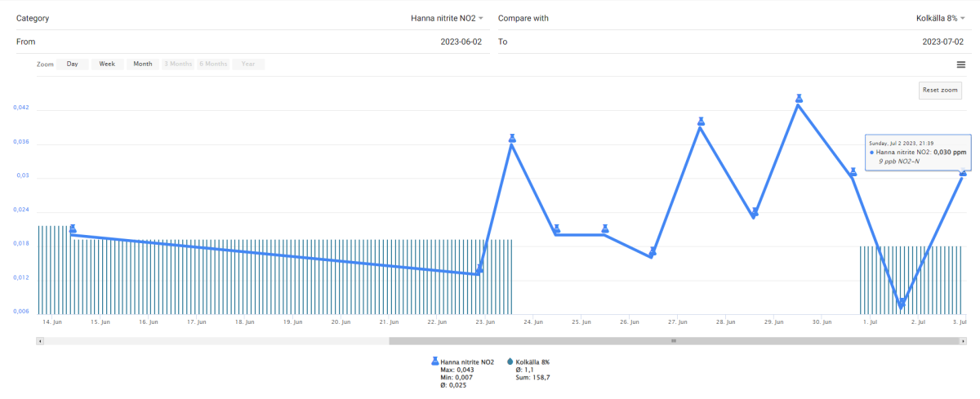
Task: Toggle Kolkälla 8% series in legend
Action: 532,361
